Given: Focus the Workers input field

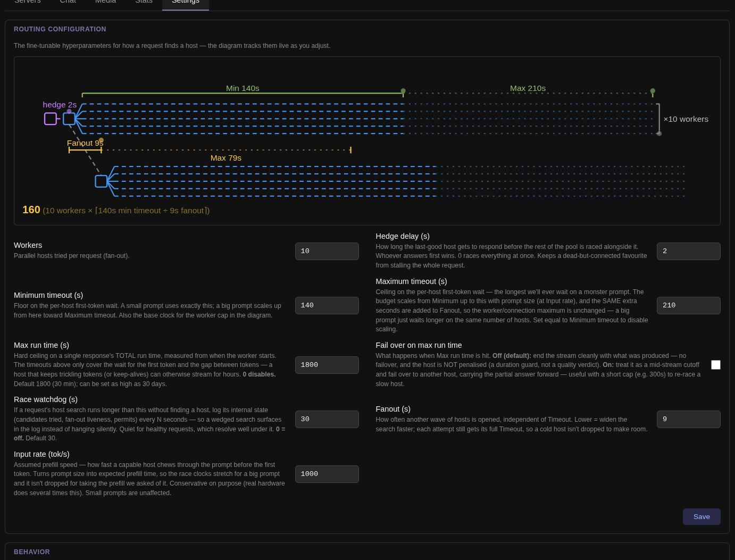Looking at the screenshot, I should pos(327,251).
